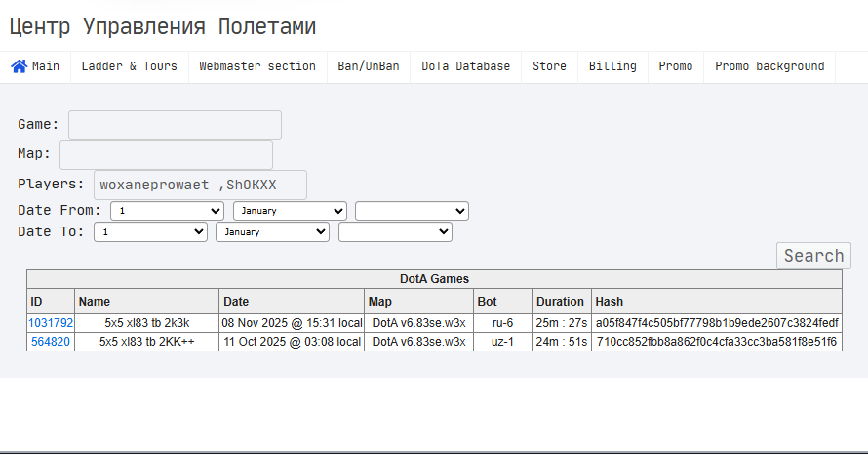The width and height of the screenshot is (868, 454).
Task: Open Ladder & Tours menu
Action: (130, 66)
